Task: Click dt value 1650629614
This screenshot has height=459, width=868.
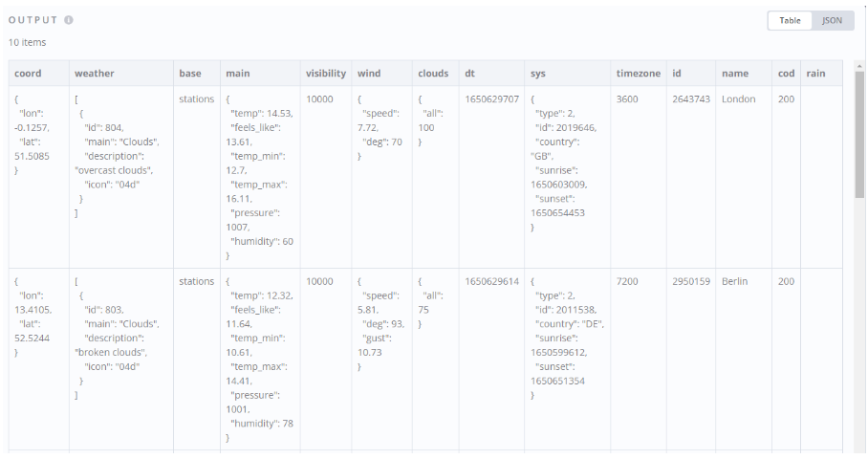Action: point(491,281)
